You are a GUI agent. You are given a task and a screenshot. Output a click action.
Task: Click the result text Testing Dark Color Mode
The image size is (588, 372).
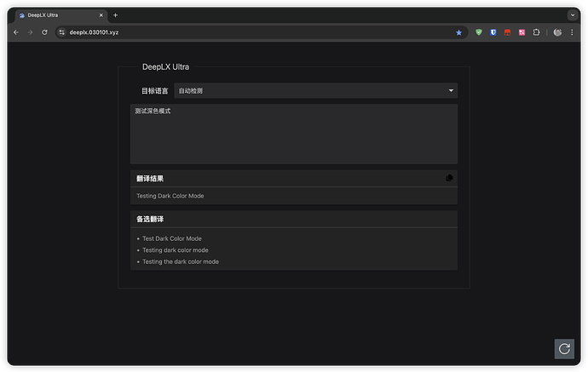point(170,196)
